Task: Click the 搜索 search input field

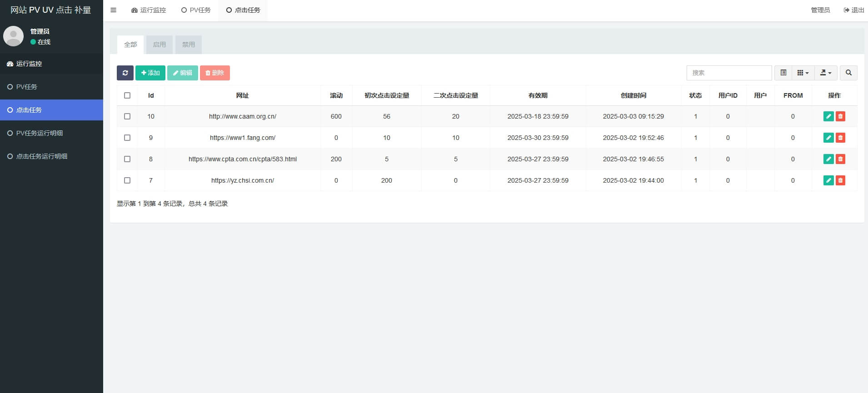Action: 728,73
